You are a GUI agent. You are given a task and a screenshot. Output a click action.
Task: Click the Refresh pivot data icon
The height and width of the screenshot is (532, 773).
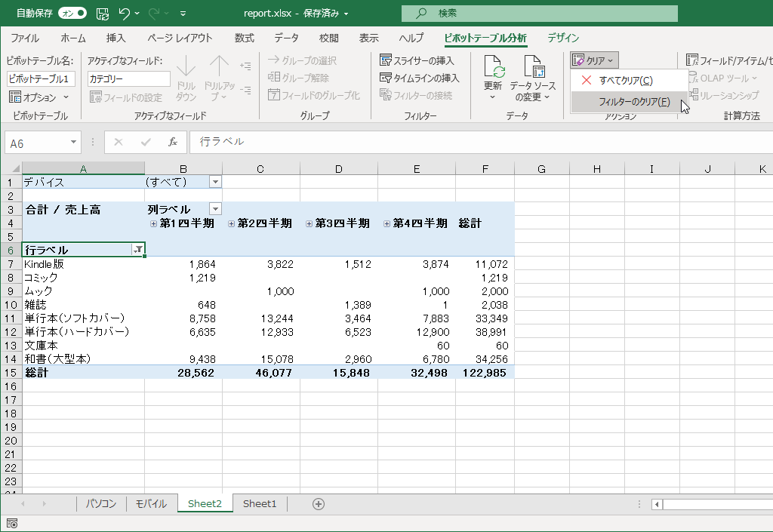coord(493,68)
